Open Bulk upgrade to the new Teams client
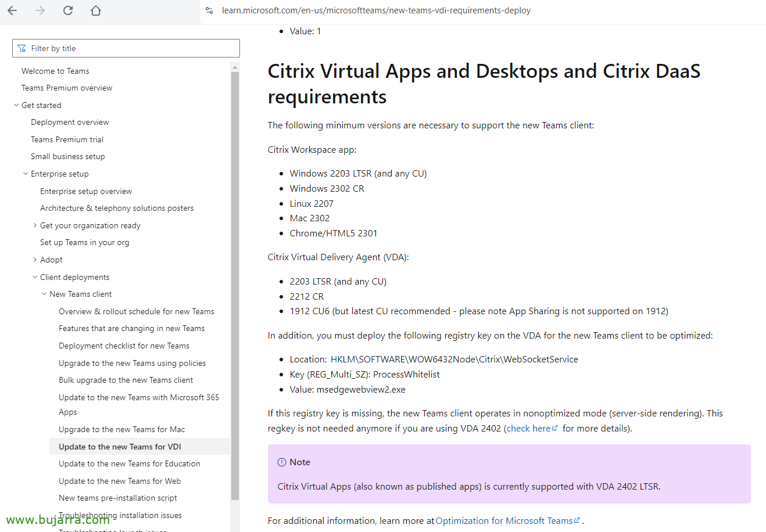Screen dimensions: 766x532 coord(126,380)
